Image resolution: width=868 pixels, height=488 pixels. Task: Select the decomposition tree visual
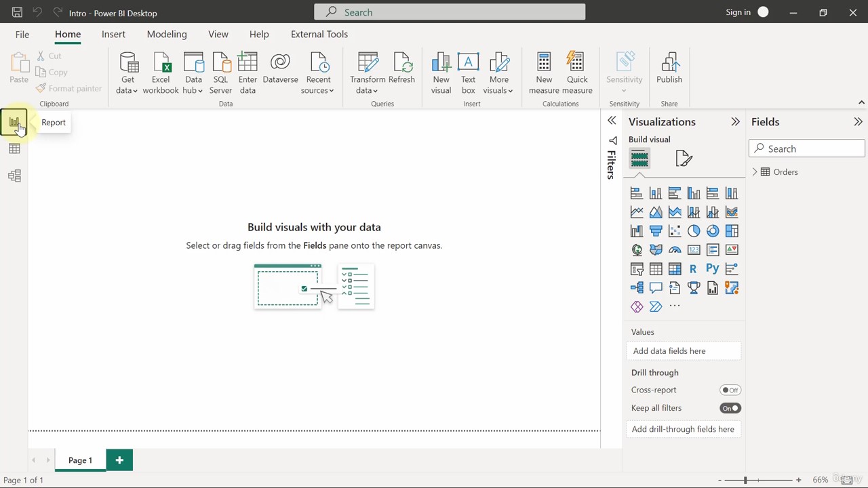[637, 288]
